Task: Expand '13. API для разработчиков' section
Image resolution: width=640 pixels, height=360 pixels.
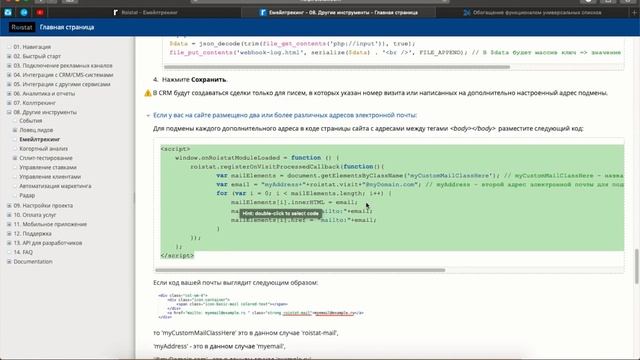Action: pyautogui.click(x=9, y=243)
